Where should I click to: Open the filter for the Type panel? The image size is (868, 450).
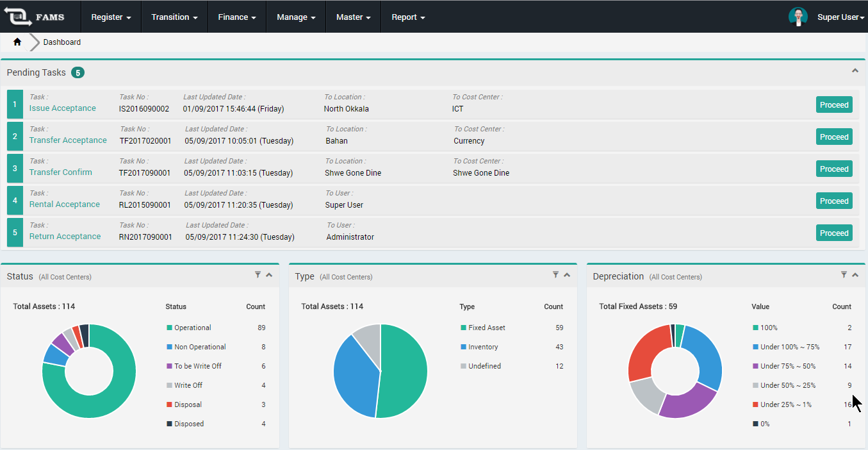coord(555,274)
